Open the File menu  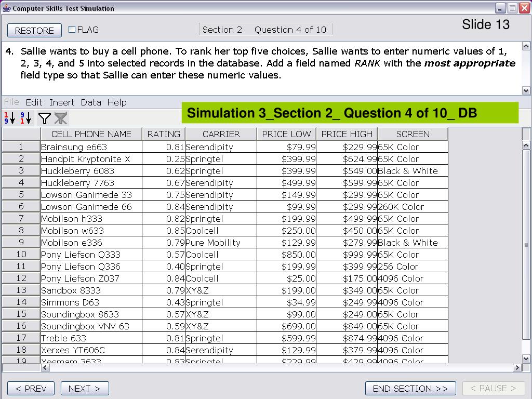coord(11,102)
